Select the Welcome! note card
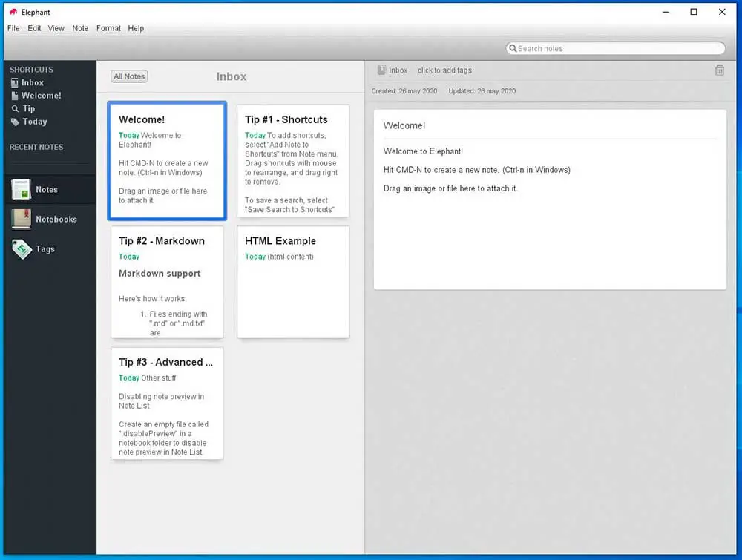 pos(167,161)
